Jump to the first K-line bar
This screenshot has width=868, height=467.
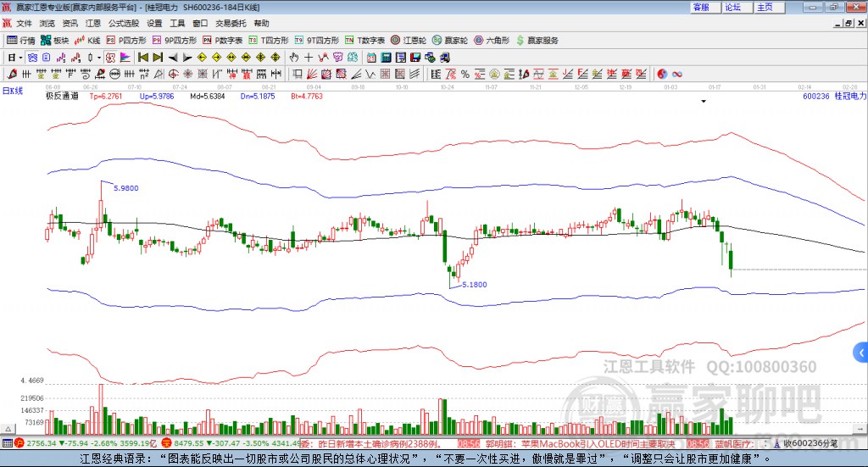[x=143, y=58]
